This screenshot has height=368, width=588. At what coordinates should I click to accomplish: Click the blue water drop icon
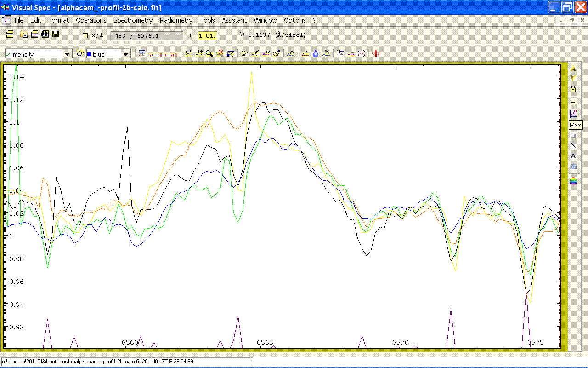[x=316, y=54]
